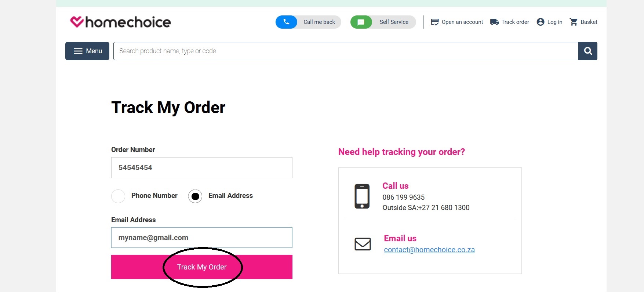644x293 pixels.
Task: Click the homechoice heart logo
Action: 77,22
